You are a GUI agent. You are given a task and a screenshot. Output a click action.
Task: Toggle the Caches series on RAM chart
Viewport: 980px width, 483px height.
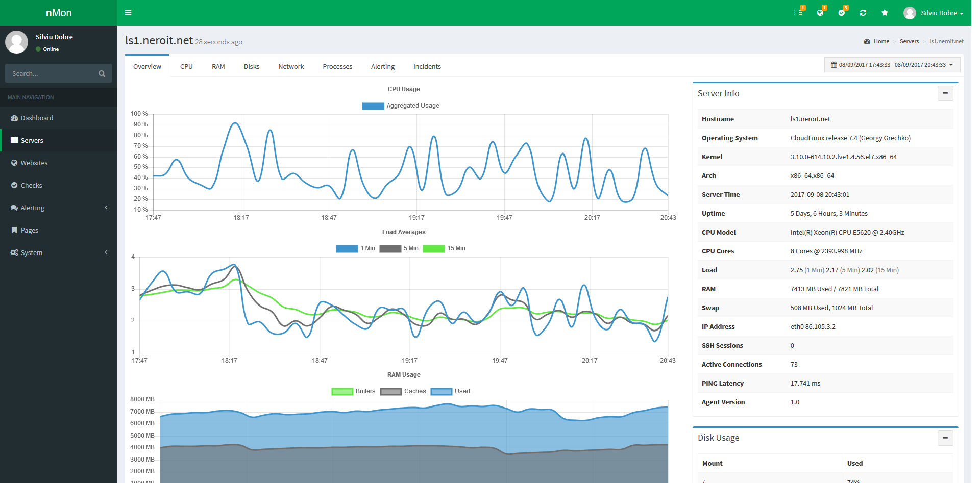coord(403,391)
